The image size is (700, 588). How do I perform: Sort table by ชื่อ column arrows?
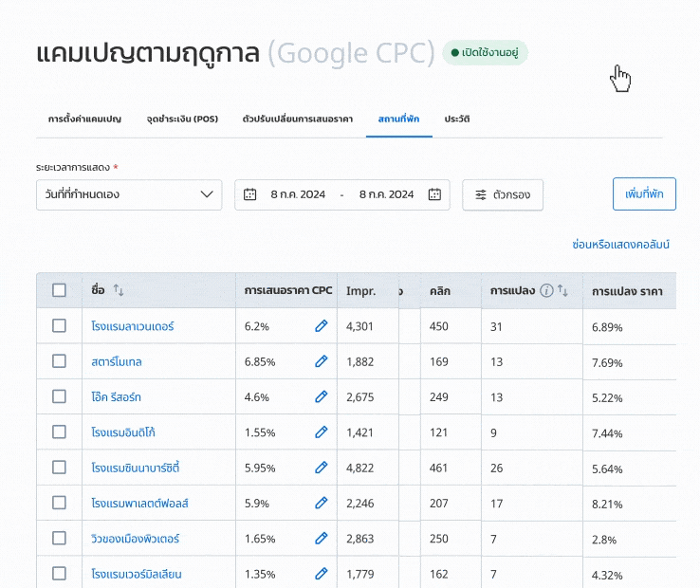[x=119, y=290]
